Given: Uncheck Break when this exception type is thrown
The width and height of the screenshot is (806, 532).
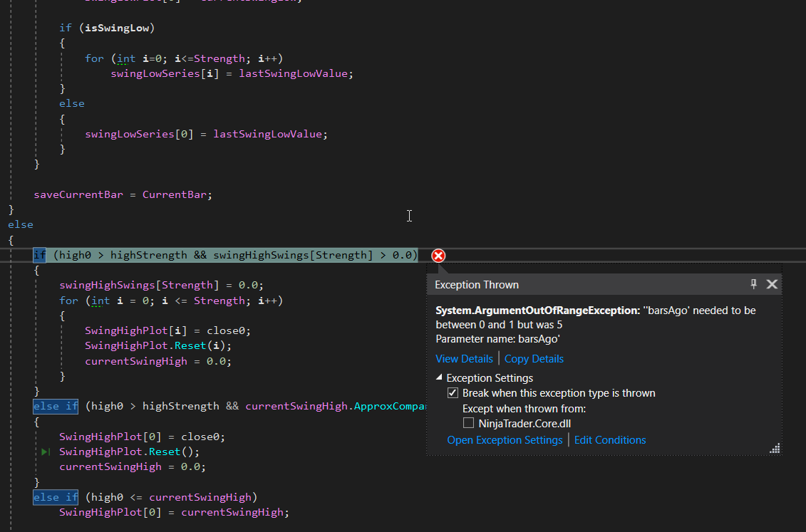Looking at the screenshot, I should (453, 393).
